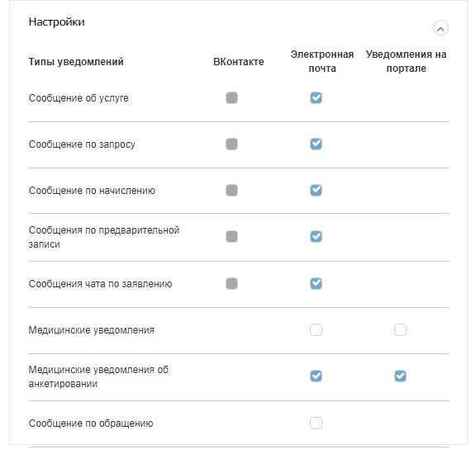Image resolution: width=476 pixels, height=459 pixels.
Task: Toggle ВКонтакте for Сообщения по предварительной записи
Action: (231, 236)
